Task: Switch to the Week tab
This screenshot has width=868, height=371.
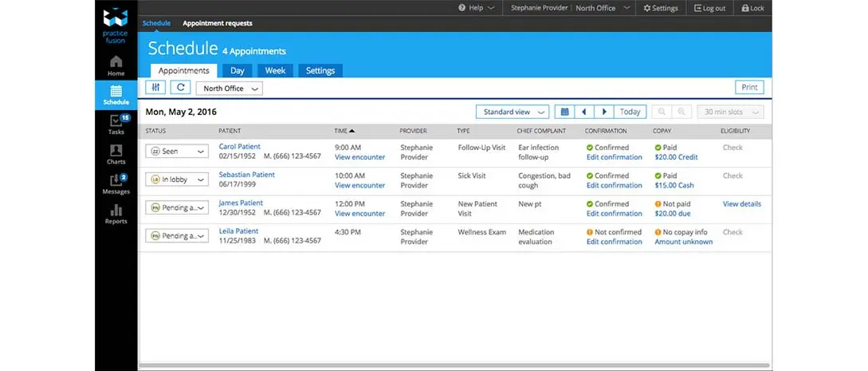Action: [275, 71]
